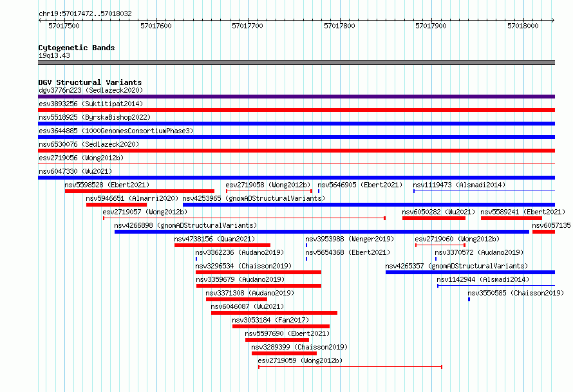Click the esv2719059 (Wong2012b) label

click(300, 360)
